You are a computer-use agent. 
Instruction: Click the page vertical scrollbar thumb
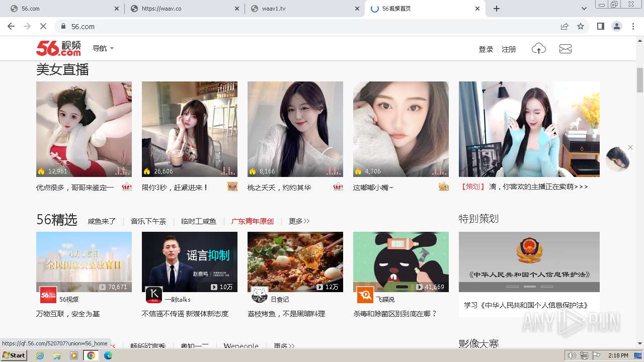pyautogui.click(x=640, y=80)
